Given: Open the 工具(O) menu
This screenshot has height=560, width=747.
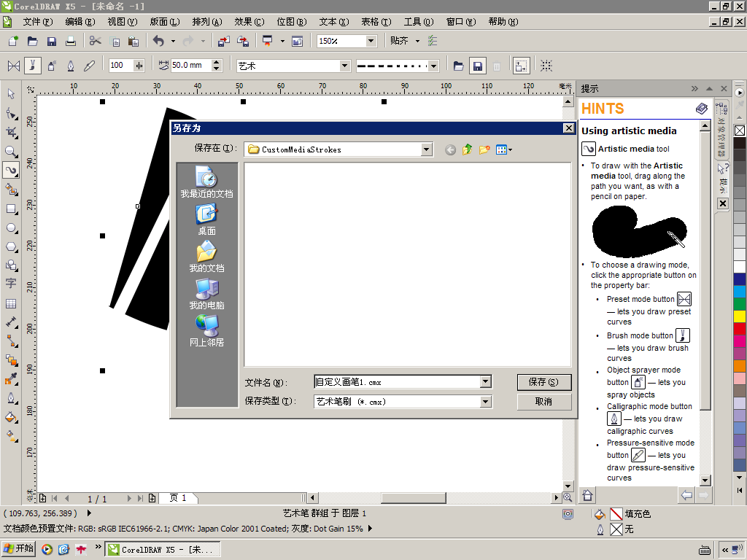Looking at the screenshot, I should coord(419,22).
